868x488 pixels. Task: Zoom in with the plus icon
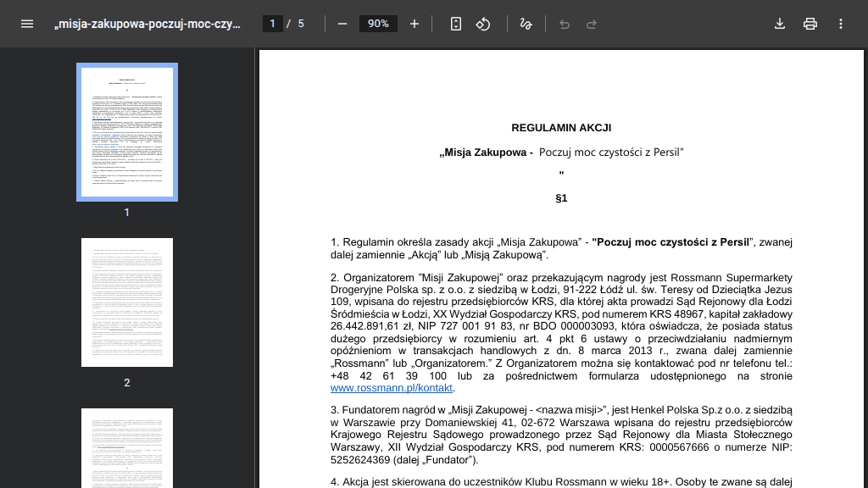tap(414, 24)
